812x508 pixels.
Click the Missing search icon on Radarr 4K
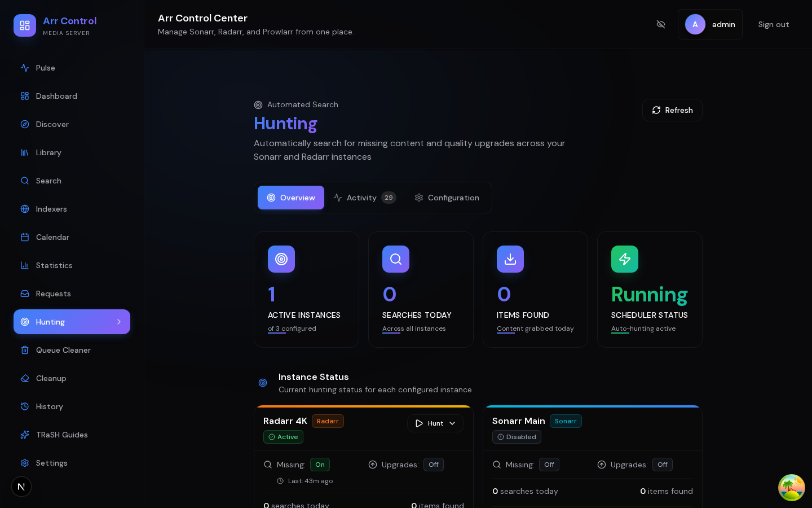[x=268, y=465]
